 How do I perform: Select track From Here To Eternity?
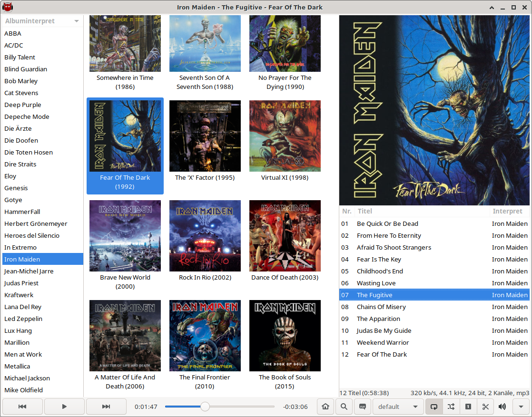(434, 236)
